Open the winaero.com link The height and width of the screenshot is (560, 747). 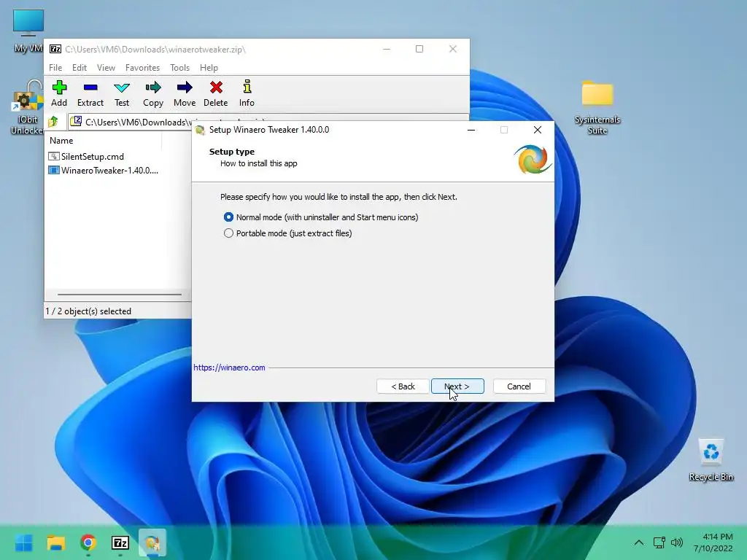coord(229,367)
